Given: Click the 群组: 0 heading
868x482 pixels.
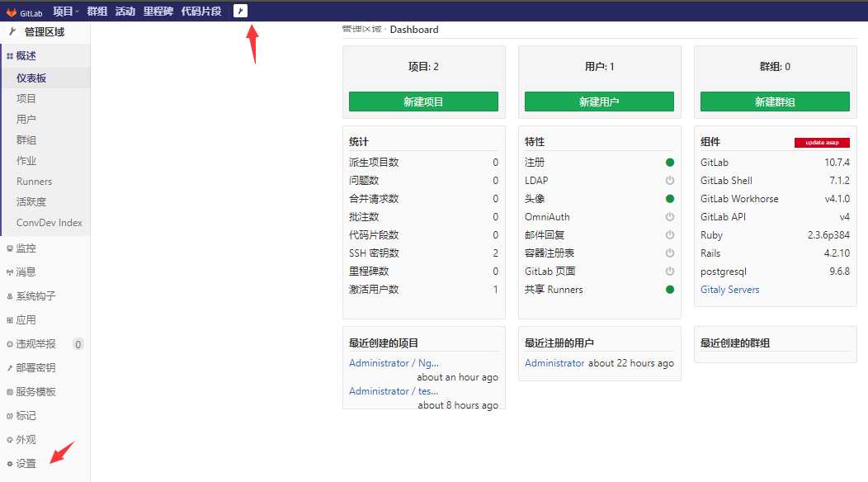Looking at the screenshot, I should 775,67.
